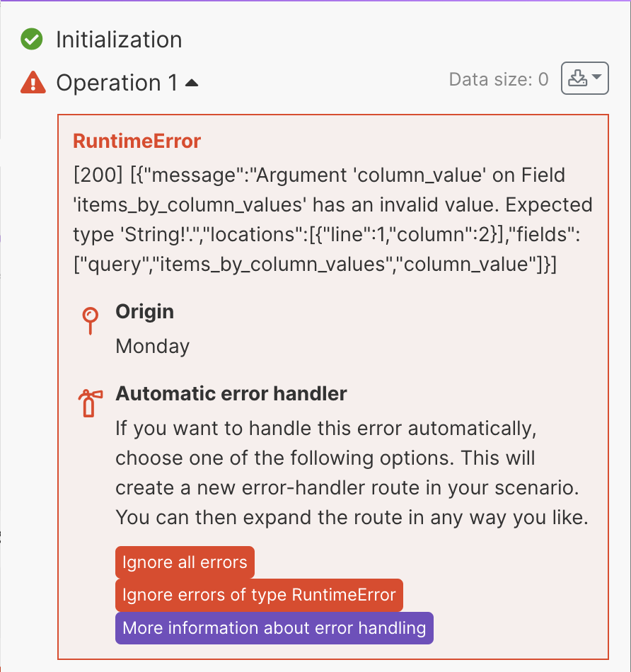Click the download output bundle icon
Viewport: 631px width, 672px height.
[578, 79]
